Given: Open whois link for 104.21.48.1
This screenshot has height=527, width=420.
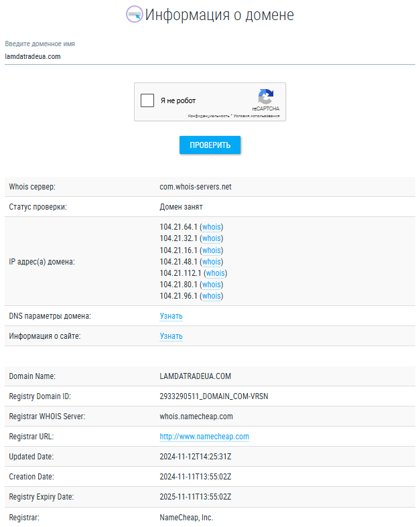Looking at the screenshot, I should pos(212,262).
